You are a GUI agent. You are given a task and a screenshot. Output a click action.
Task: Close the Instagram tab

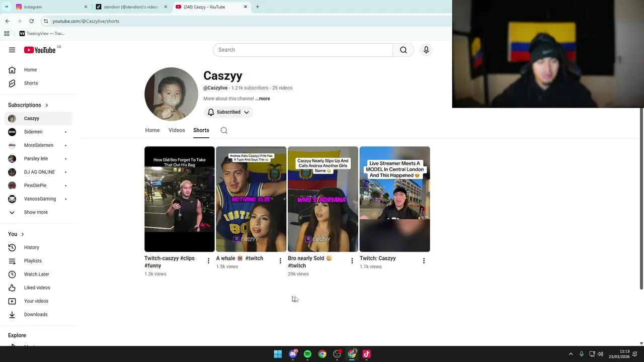tap(86, 7)
